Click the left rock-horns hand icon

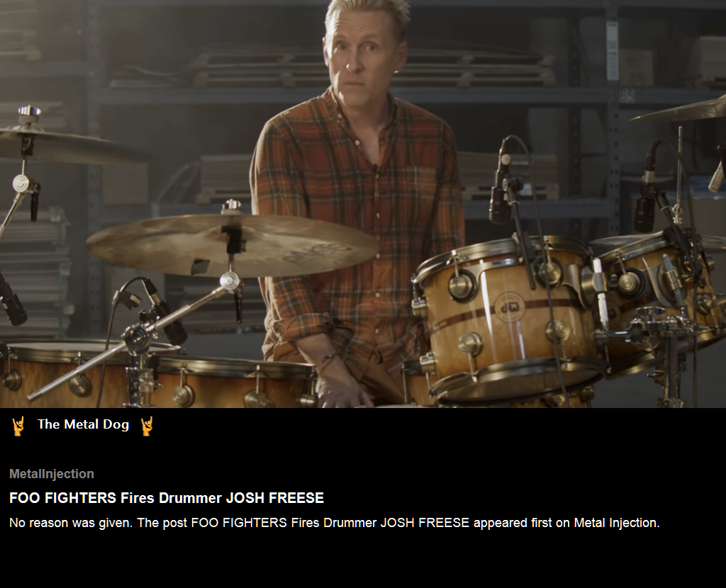pyautogui.click(x=18, y=426)
